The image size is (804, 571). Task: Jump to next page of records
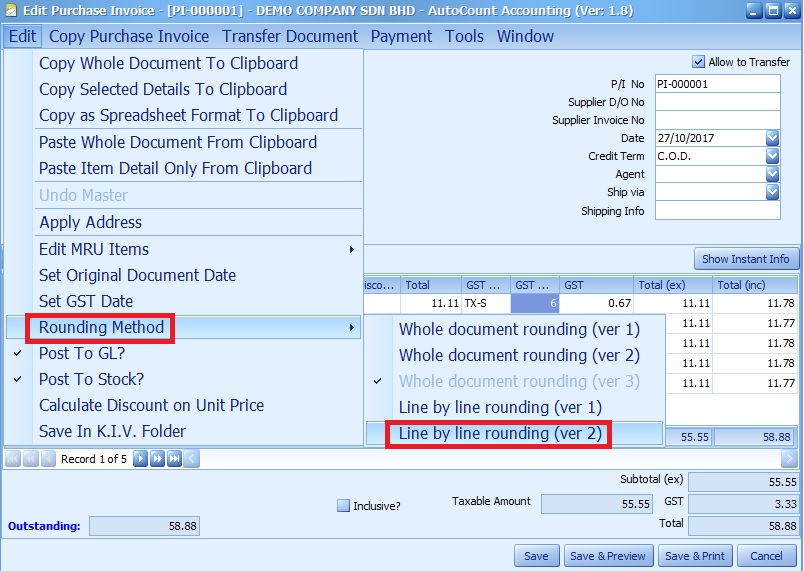[x=157, y=459]
